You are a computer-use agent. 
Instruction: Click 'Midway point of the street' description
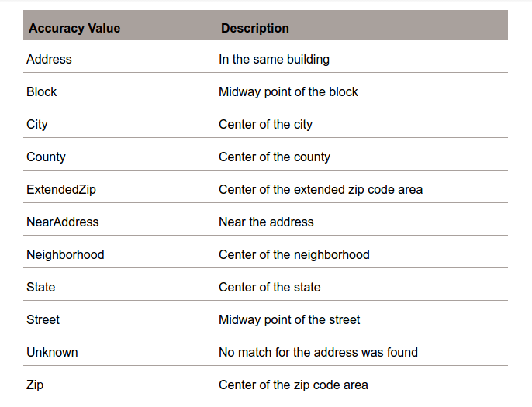(x=289, y=319)
